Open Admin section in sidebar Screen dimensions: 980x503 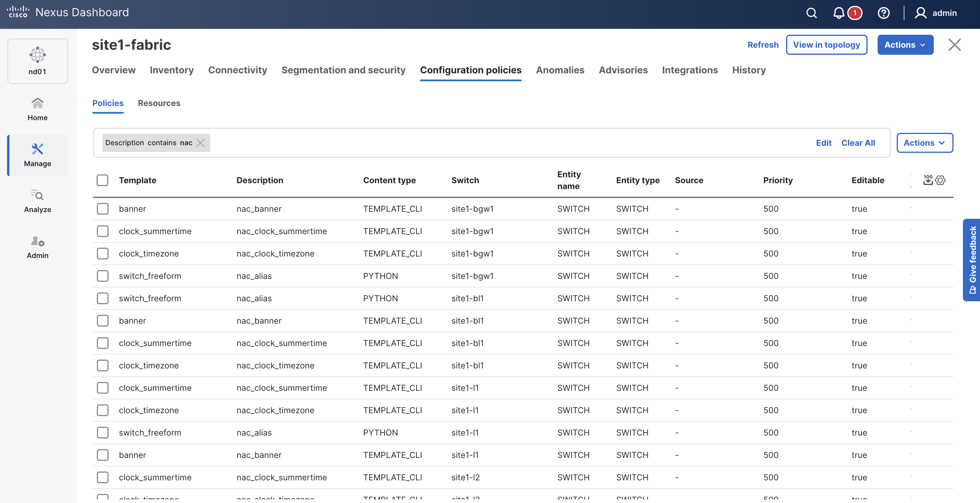pyautogui.click(x=37, y=247)
